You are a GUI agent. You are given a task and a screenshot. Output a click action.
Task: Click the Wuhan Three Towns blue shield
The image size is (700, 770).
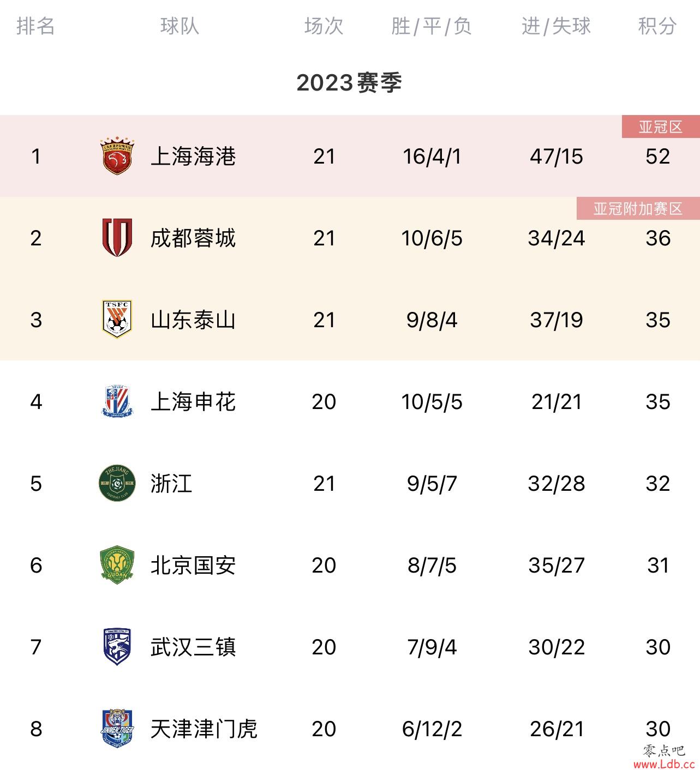[x=117, y=647]
